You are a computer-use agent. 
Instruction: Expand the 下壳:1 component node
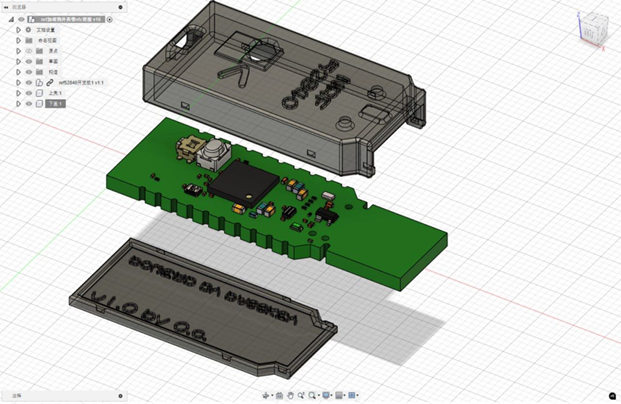[18, 104]
